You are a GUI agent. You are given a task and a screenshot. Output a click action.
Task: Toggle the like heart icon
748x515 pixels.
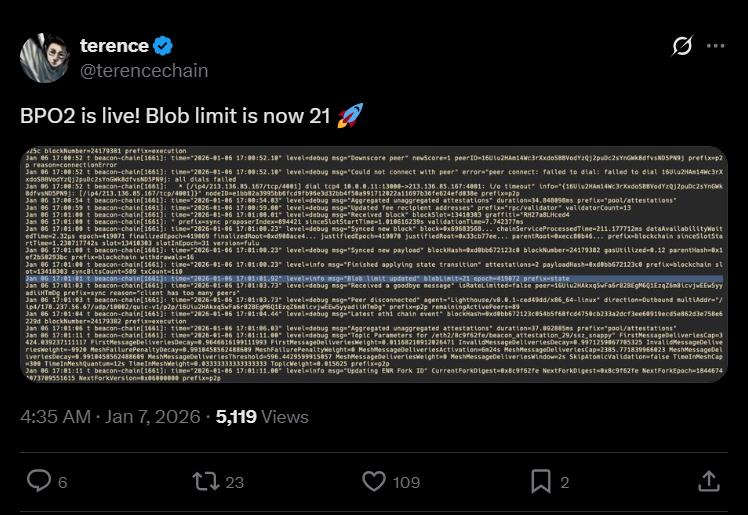pyautogui.click(x=372, y=482)
